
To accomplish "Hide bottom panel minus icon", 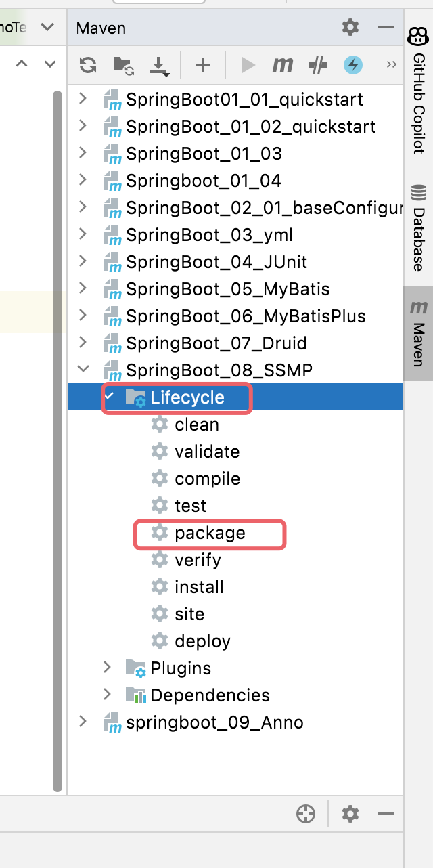I will point(386,813).
